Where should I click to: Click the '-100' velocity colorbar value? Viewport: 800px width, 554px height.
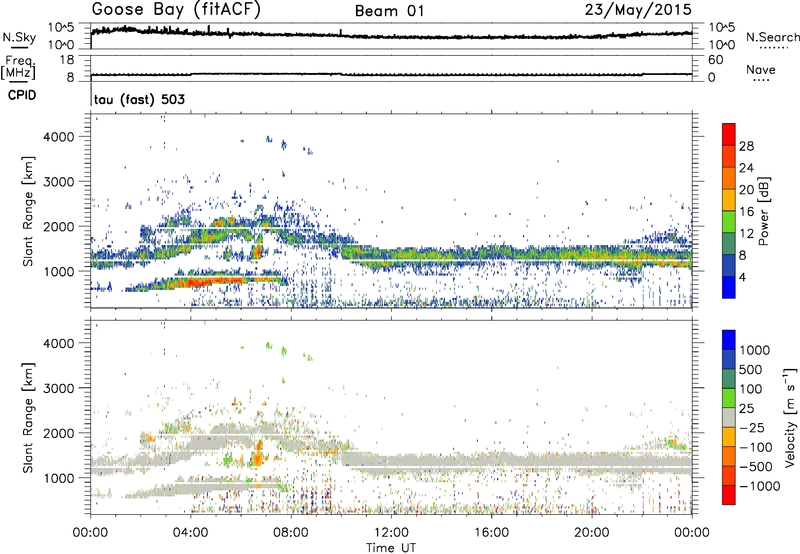click(x=756, y=447)
